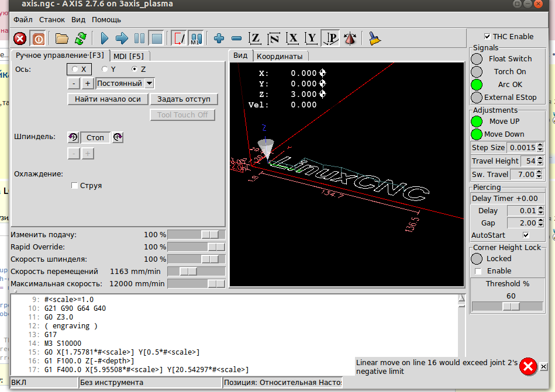Zoom out with the blue minus icon
The width and height of the screenshot is (555, 392).
tap(236, 39)
